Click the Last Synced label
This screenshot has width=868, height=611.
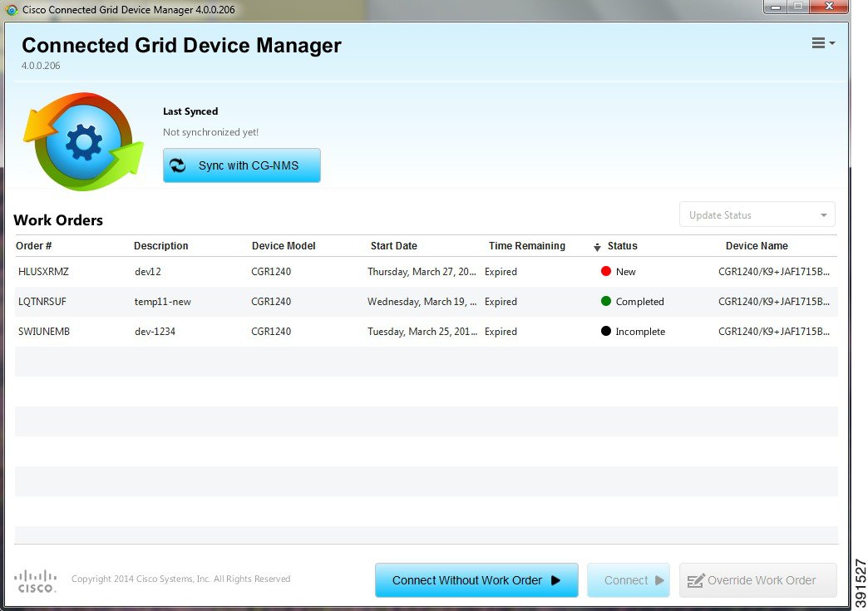point(190,111)
